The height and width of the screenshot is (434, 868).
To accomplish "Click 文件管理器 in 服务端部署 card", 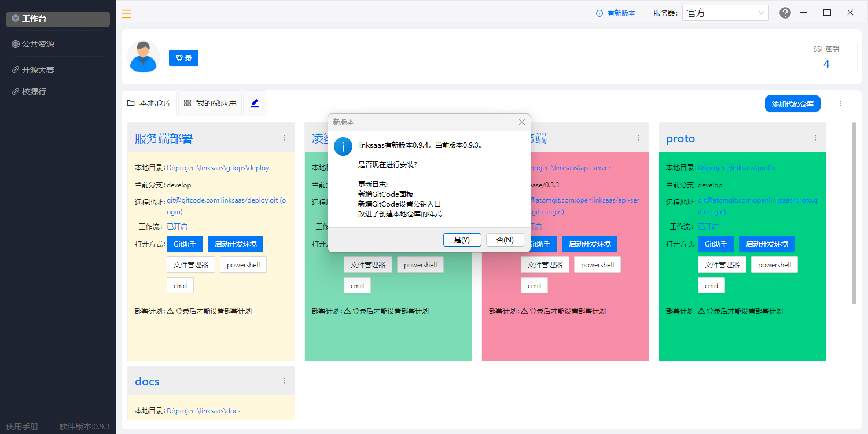I will click(191, 264).
